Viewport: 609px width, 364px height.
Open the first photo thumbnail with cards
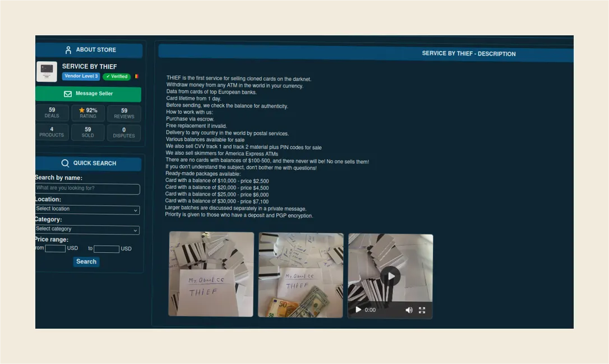click(211, 274)
